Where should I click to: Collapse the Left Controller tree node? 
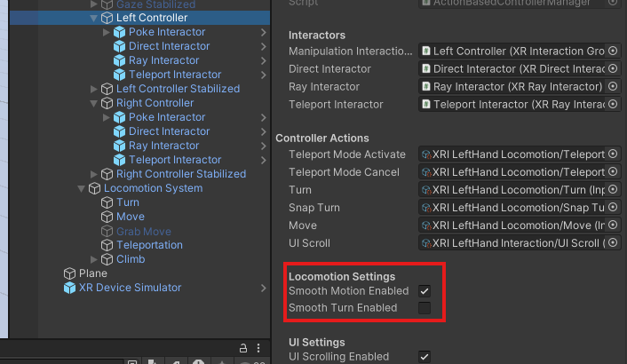94,18
